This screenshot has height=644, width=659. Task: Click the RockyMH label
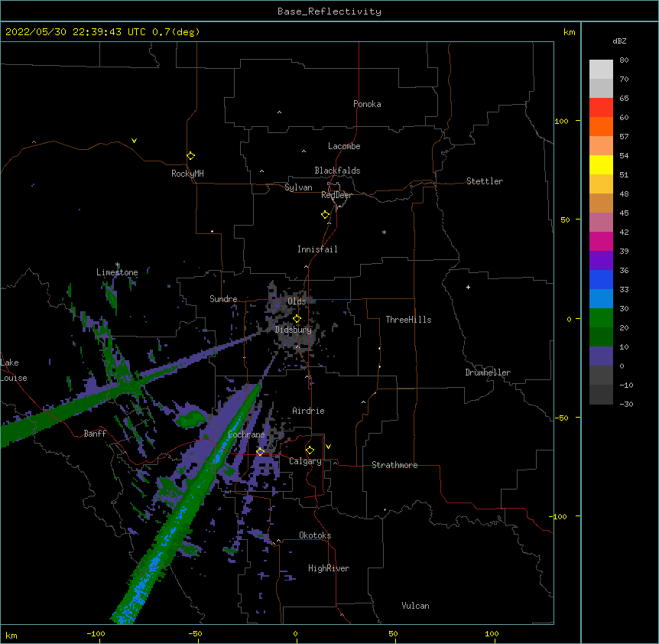(187, 173)
